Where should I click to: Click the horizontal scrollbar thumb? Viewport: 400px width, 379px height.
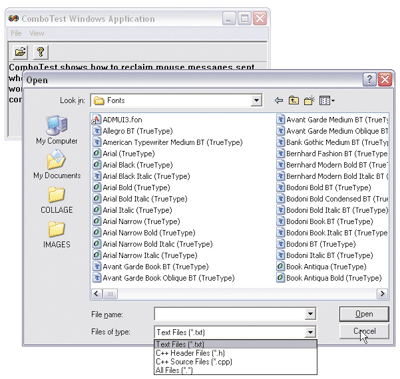110,294
